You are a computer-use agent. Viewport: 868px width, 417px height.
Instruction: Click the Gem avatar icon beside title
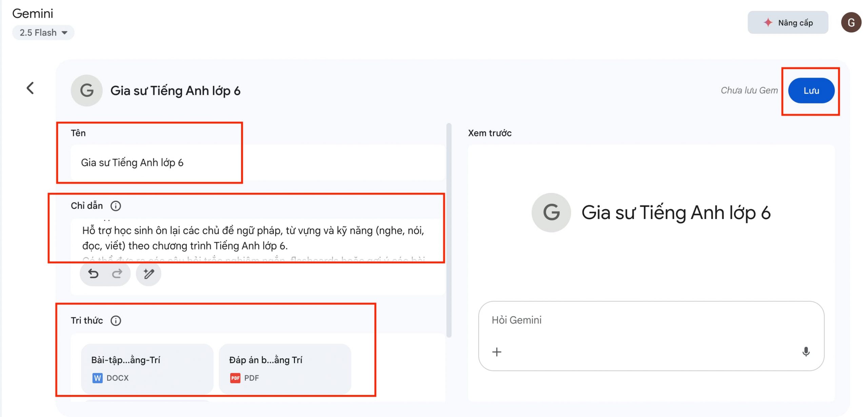pos(86,91)
